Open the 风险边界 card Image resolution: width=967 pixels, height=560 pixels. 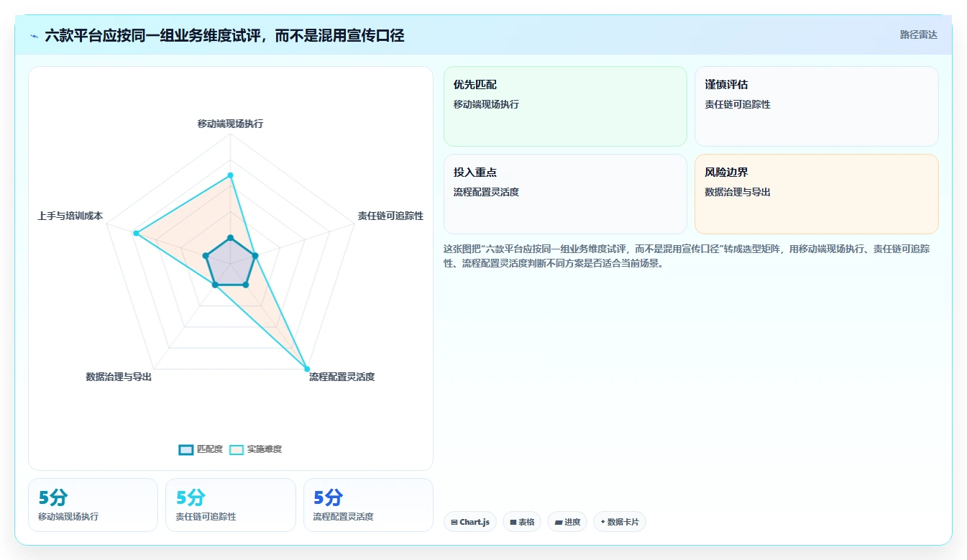pyautogui.click(x=817, y=194)
